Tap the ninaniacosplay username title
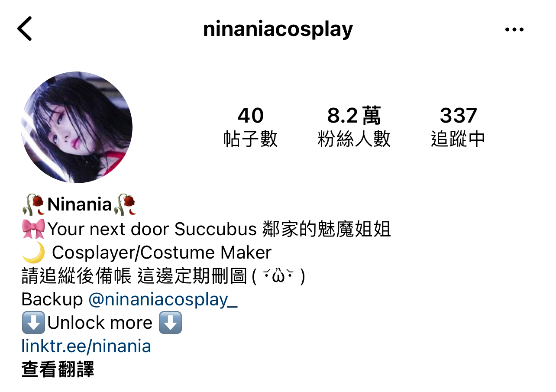 point(278,29)
